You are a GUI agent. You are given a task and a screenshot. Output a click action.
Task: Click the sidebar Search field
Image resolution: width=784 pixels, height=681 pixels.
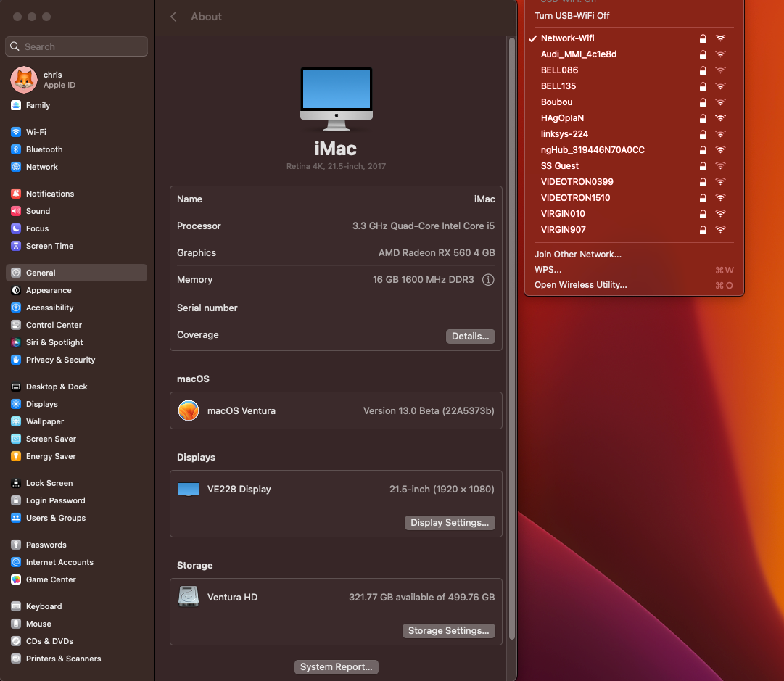[x=76, y=46]
